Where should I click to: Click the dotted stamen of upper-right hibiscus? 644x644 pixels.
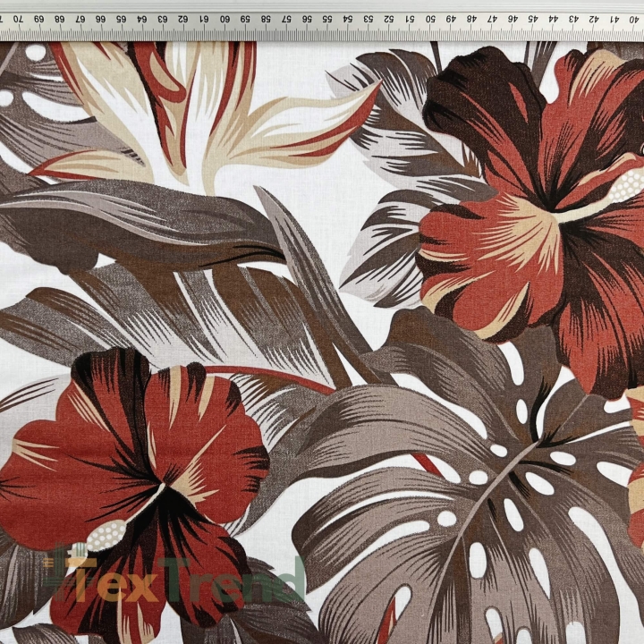pyautogui.click(x=626, y=186)
